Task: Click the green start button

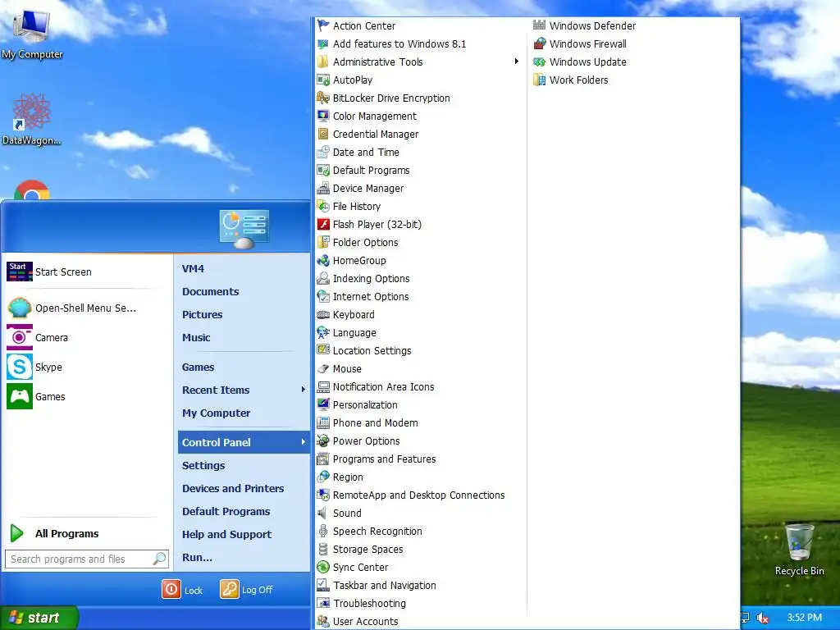Action: 39,618
